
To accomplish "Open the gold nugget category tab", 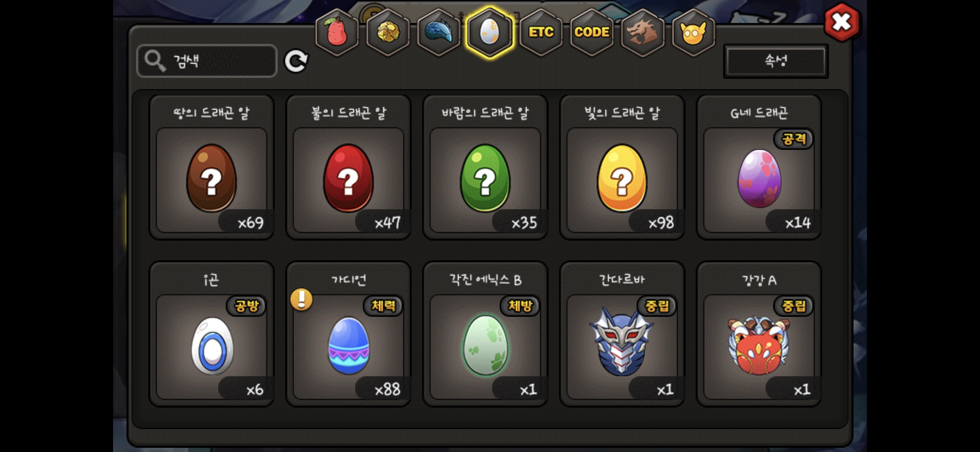I will coord(388,33).
